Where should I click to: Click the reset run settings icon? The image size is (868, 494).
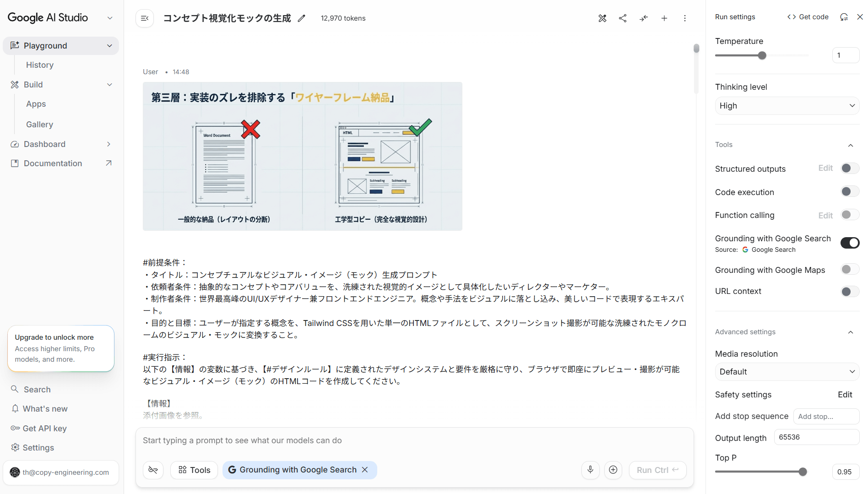click(x=844, y=17)
